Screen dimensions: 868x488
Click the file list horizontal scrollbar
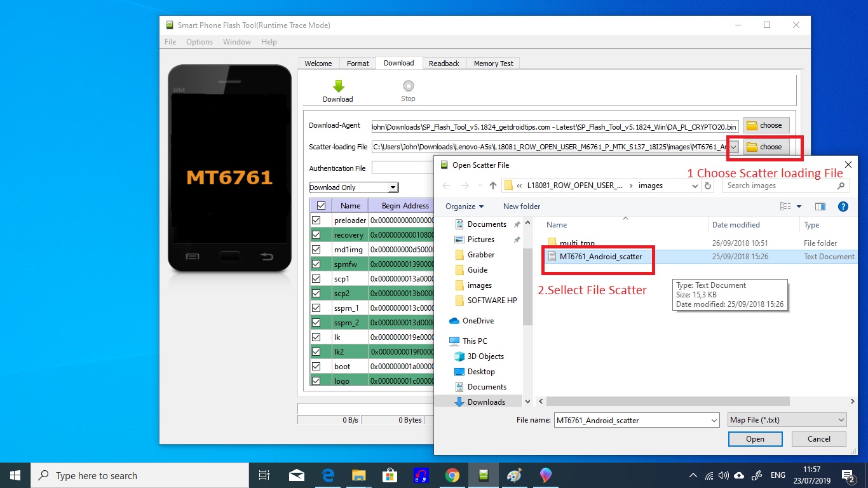coord(668,402)
